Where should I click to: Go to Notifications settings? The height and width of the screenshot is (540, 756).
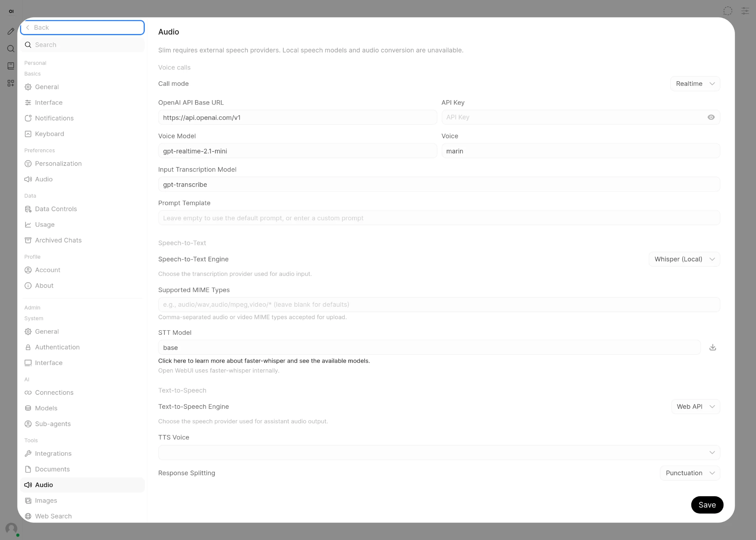coord(82,118)
